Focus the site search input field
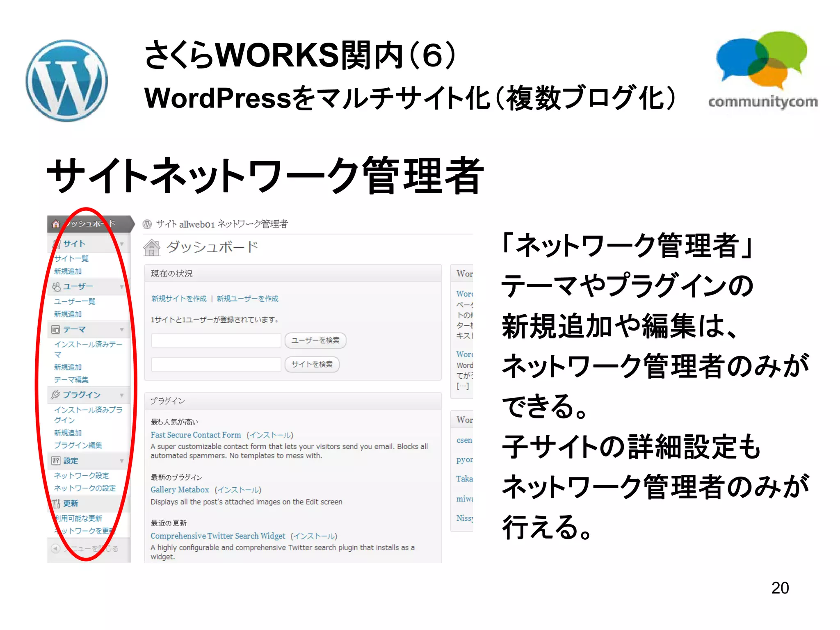Screen dimensions: 840x630 (x=216, y=364)
